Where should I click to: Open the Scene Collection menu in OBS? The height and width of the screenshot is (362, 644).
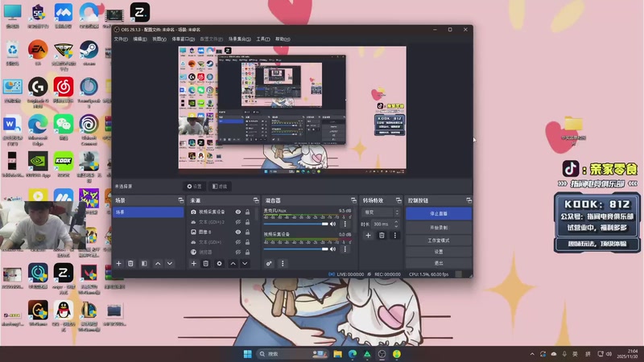click(239, 39)
